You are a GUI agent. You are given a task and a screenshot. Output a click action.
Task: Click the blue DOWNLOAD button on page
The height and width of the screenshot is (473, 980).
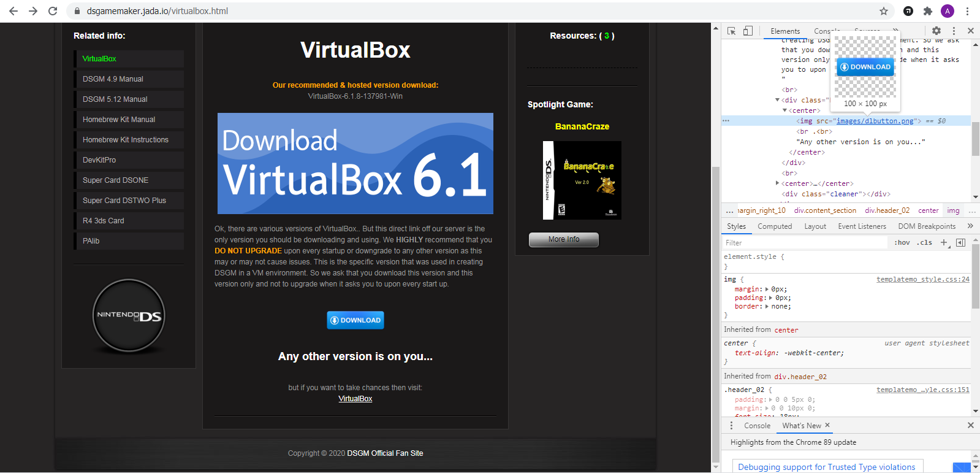click(x=355, y=320)
